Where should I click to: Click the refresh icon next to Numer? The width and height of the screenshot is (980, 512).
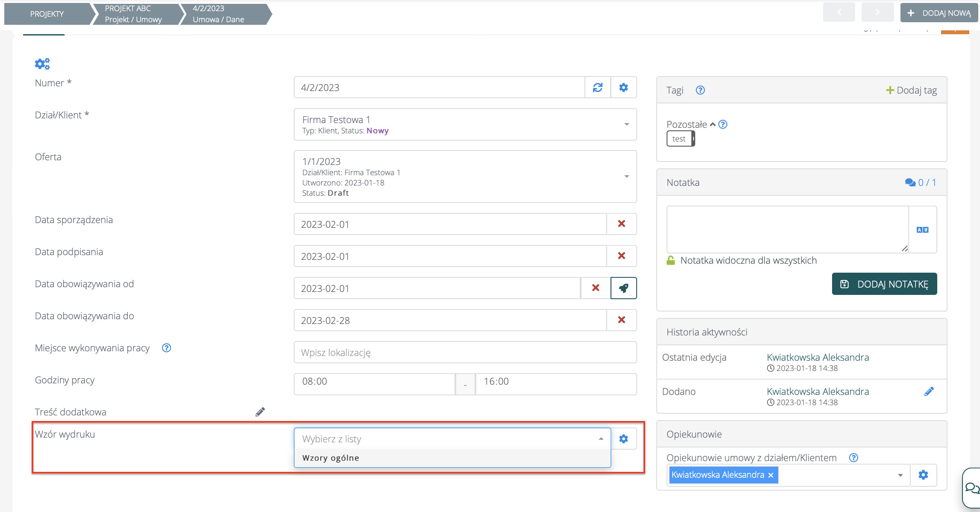point(597,88)
